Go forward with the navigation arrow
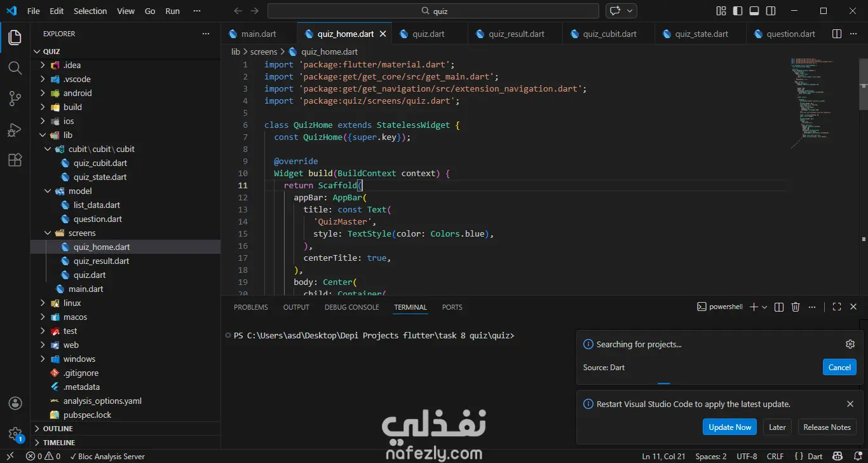This screenshot has width=868, height=463. [254, 11]
